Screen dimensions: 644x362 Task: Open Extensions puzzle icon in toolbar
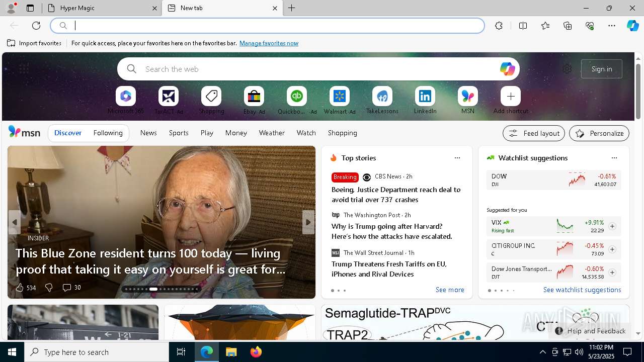499,26
